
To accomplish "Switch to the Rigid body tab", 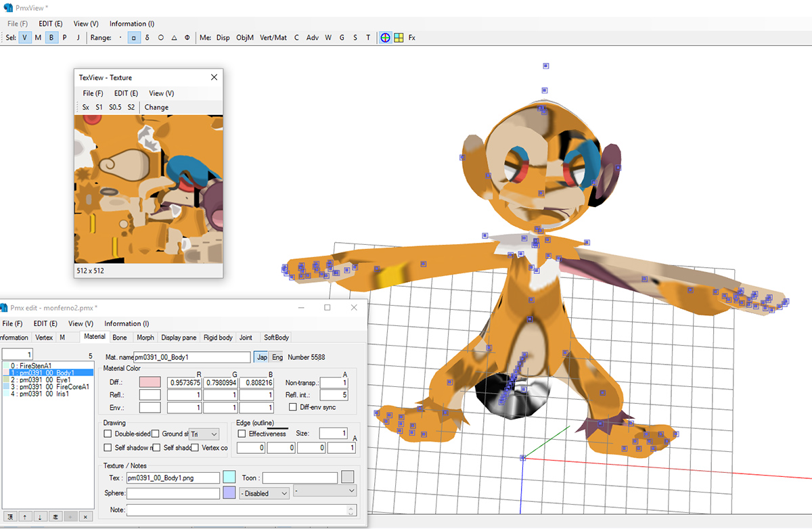I will (x=217, y=337).
